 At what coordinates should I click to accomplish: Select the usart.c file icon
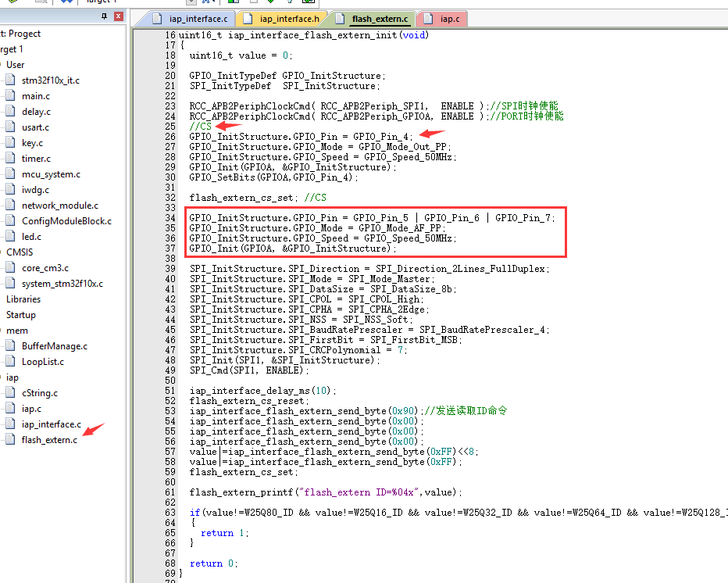pyautogui.click(x=10, y=127)
